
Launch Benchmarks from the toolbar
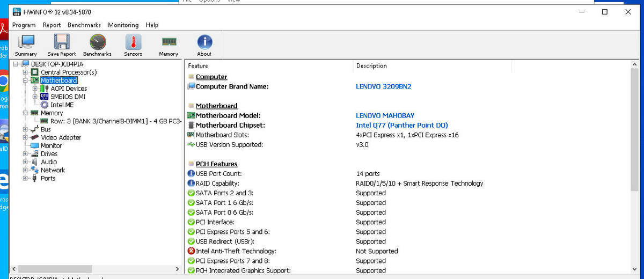97,45
